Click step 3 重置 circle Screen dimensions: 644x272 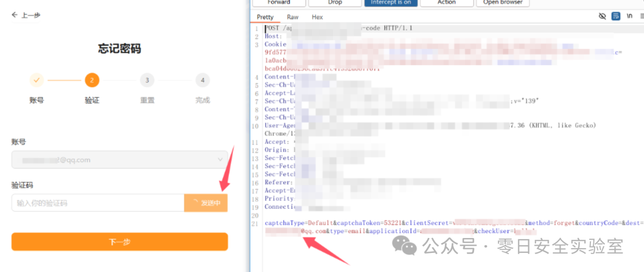(x=147, y=80)
